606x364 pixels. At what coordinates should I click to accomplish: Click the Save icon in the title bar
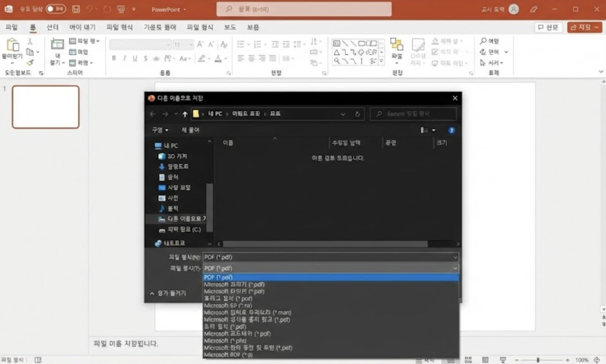click(x=76, y=9)
